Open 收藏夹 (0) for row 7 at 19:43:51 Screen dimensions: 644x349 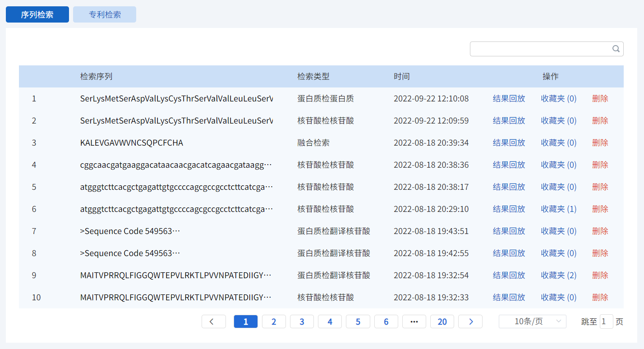pyautogui.click(x=559, y=231)
